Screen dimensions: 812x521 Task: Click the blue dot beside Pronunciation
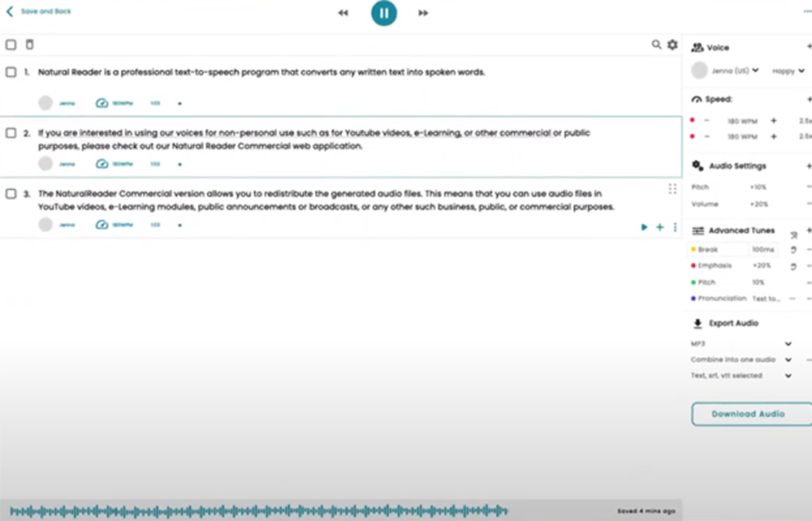coord(693,299)
